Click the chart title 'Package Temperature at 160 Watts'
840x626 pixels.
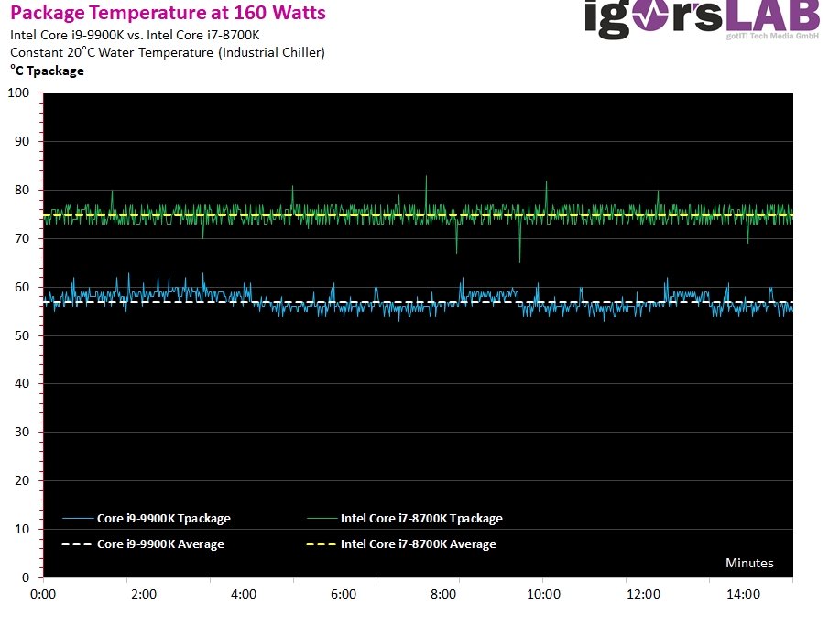click(169, 12)
